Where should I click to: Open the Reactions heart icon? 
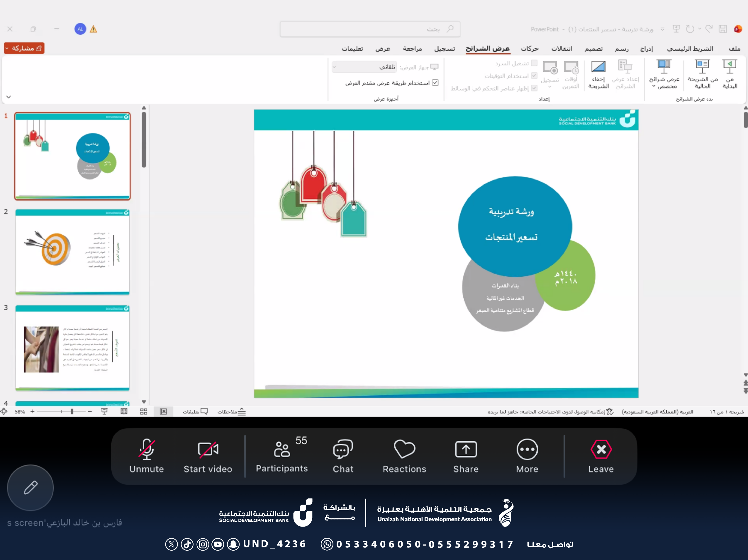[x=404, y=449]
